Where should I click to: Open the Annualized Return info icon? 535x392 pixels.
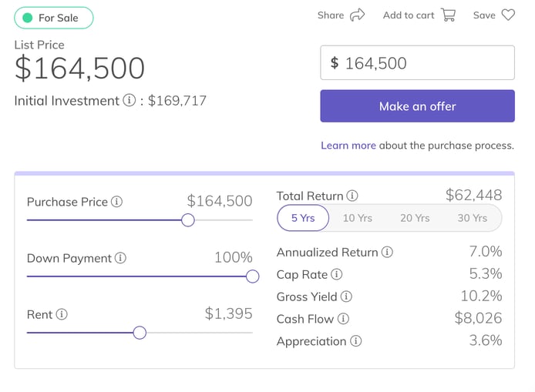387,252
